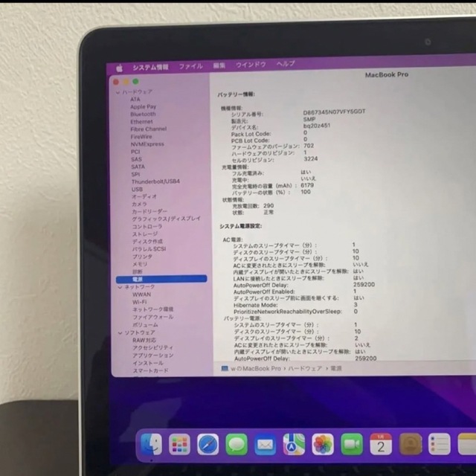Select アクセシビリティ in the sidebar
This screenshot has width=476, height=476.
click(153, 348)
